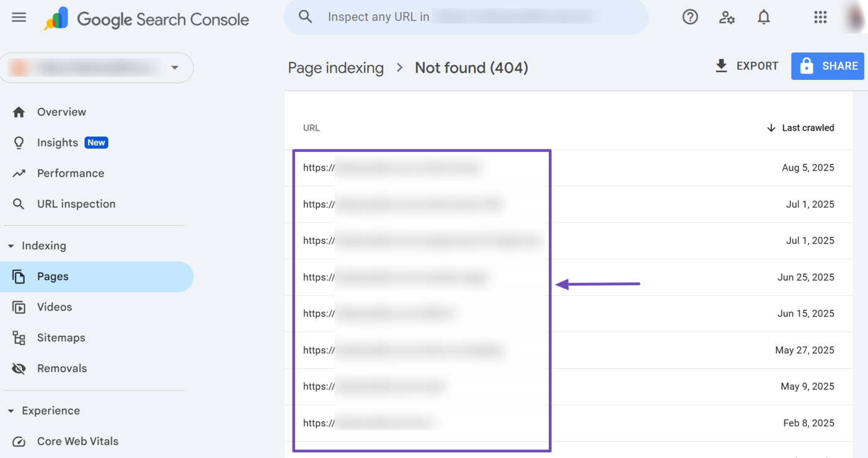
Task: Go to Overview in sidebar
Action: click(61, 112)
